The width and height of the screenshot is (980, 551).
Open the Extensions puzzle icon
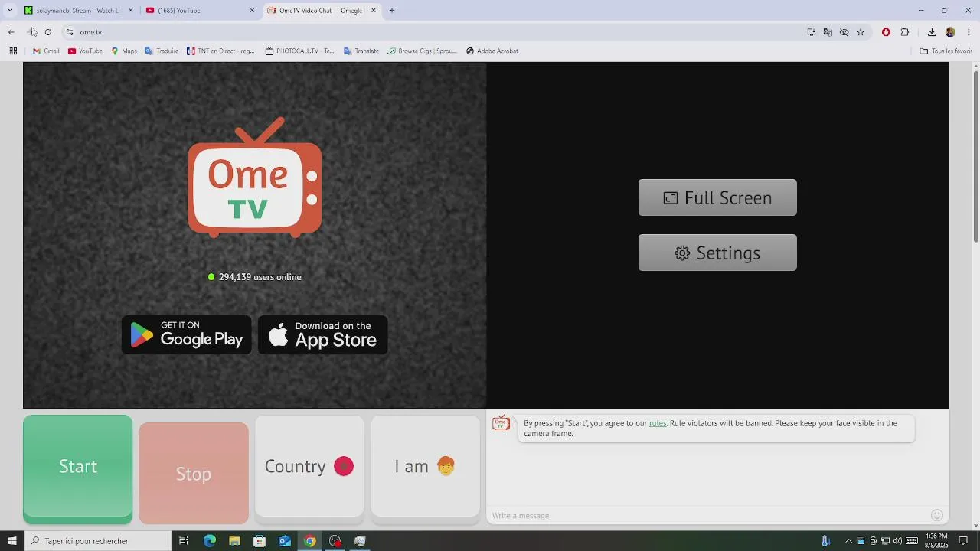click(905, 32)
